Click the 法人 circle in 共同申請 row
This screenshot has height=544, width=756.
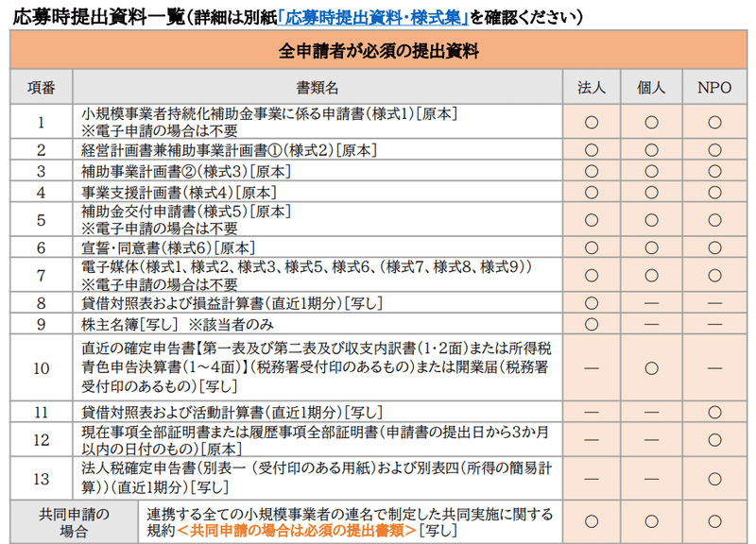coord(592,521)
